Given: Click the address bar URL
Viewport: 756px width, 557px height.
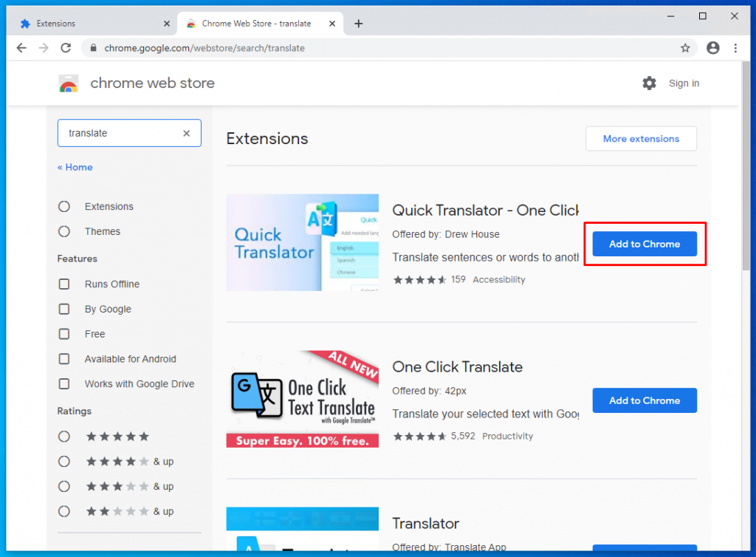Looking at the screenshot, I should [205, 48].
